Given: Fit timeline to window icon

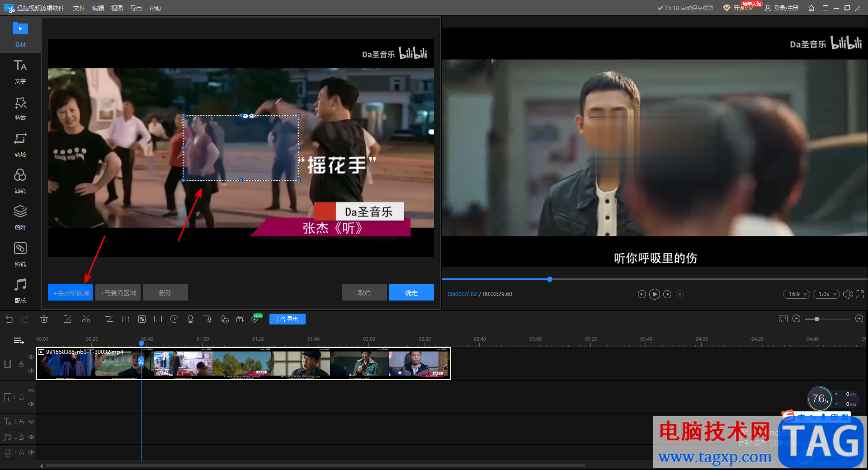Looking at the screenshot, I should 783,319.
